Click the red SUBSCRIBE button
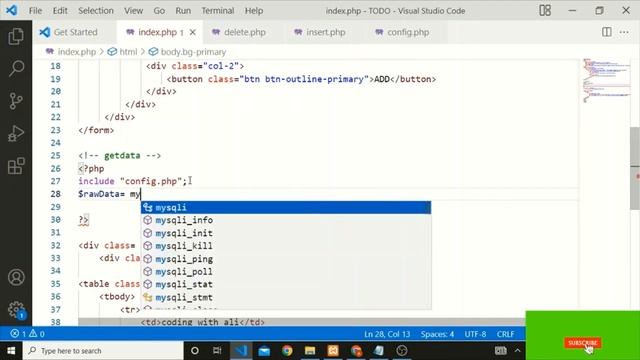 [x=582, y=343]
